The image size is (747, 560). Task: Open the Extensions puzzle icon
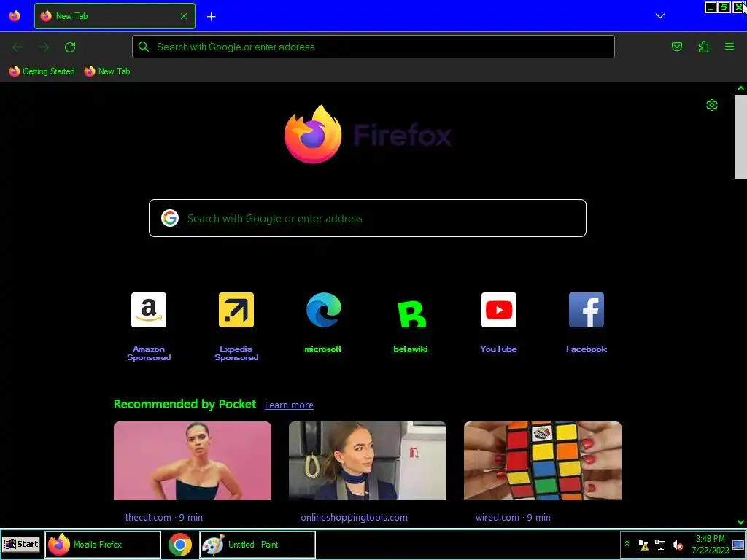tap(703, 47)
